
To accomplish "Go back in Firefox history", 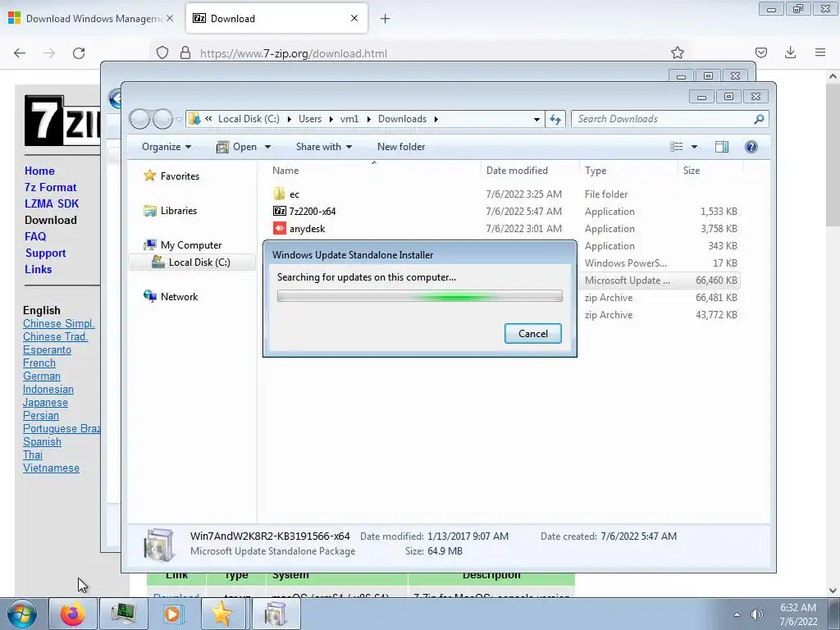I will 20,53.
